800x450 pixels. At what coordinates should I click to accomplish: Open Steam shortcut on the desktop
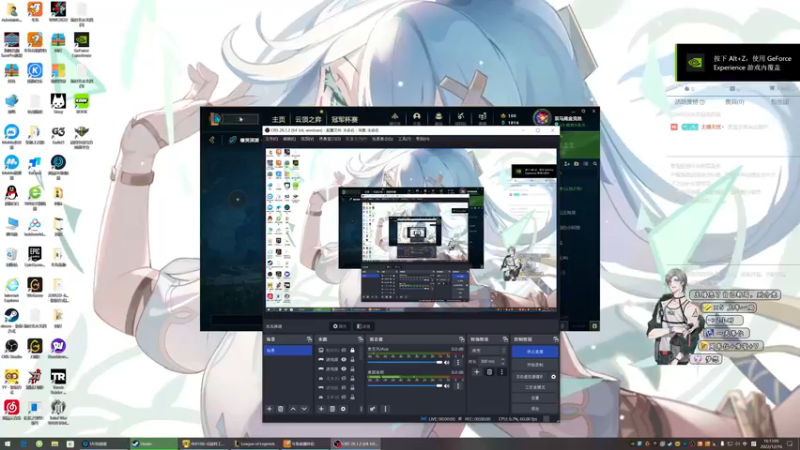pyautogui.click(x=11, y=320)
